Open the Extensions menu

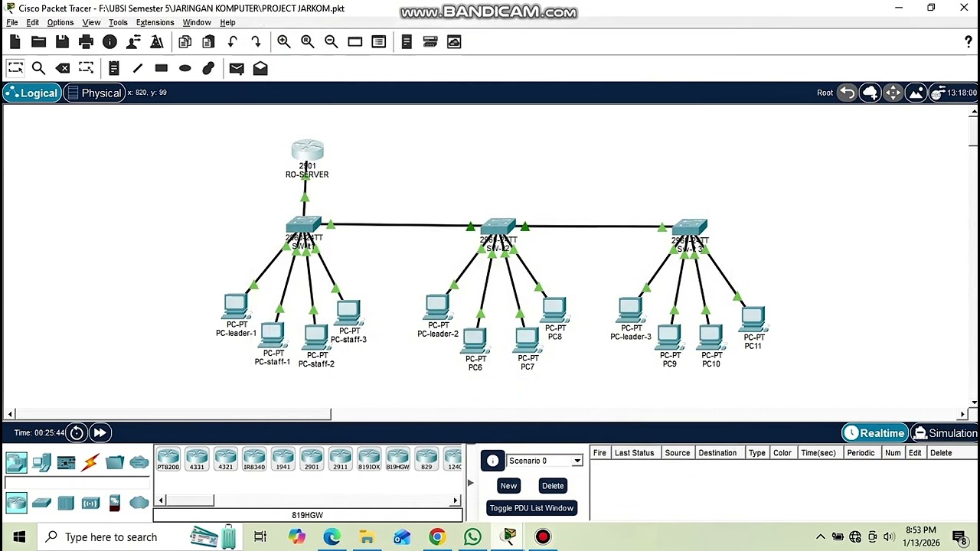155,22
